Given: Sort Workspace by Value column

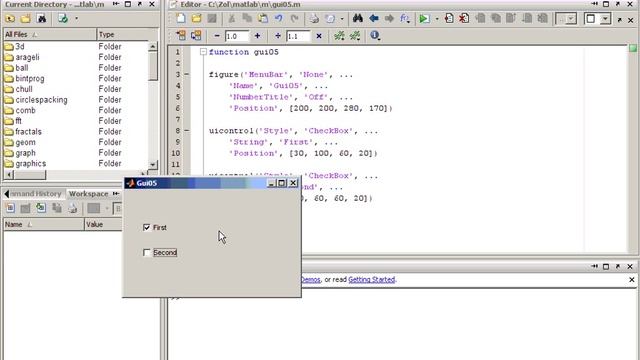Looking at the screenshot, I should point(103,224).
